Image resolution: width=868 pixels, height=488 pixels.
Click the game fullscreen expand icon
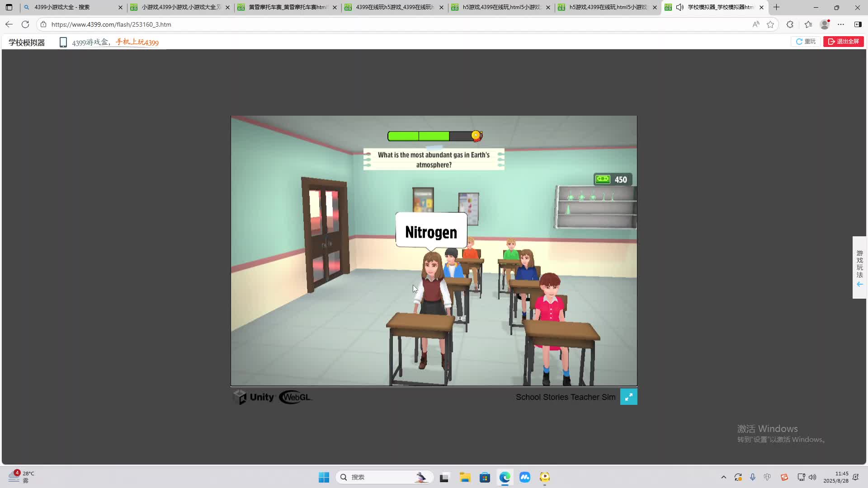point(628,397)
